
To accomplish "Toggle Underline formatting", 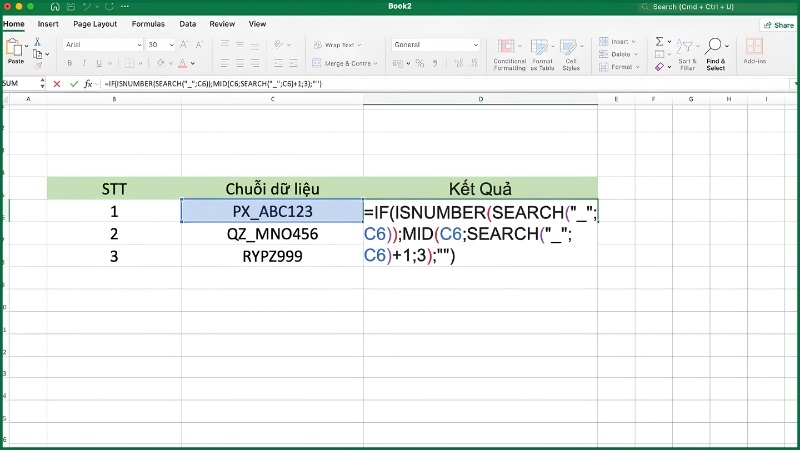I will (x=99, y=63).
